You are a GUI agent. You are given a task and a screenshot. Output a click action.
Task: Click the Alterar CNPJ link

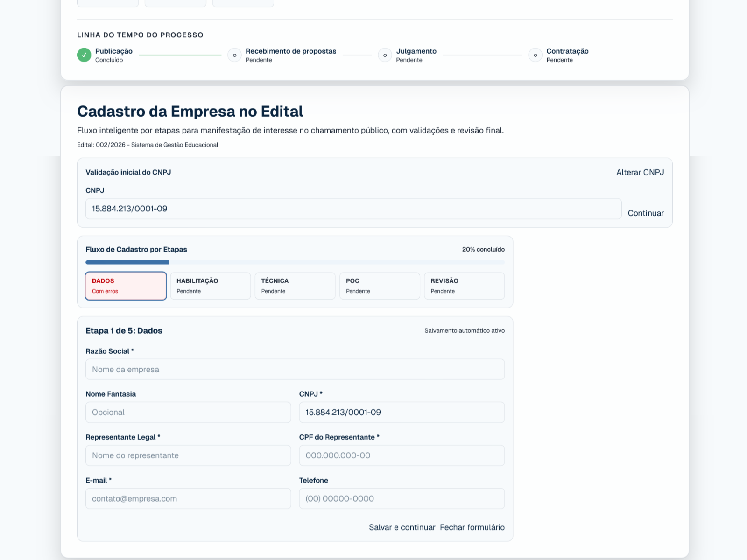pos(640,172)
